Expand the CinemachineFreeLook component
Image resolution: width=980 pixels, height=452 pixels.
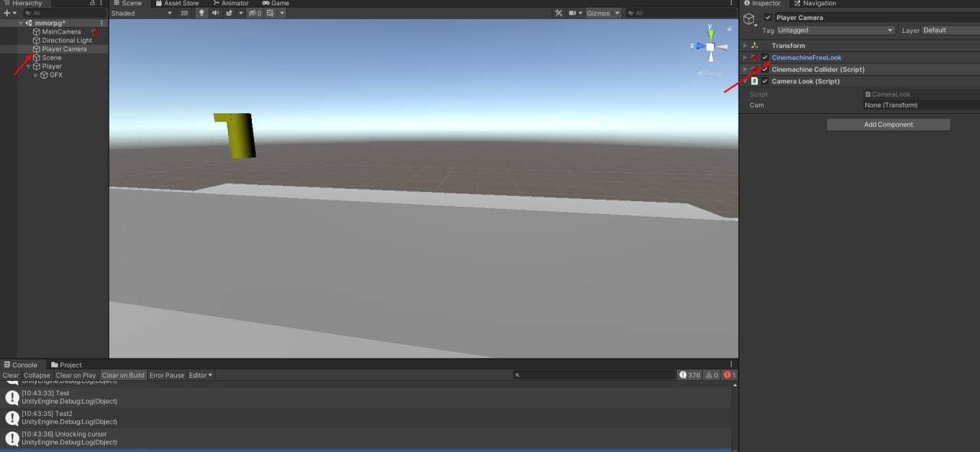[x=745, y=57]
